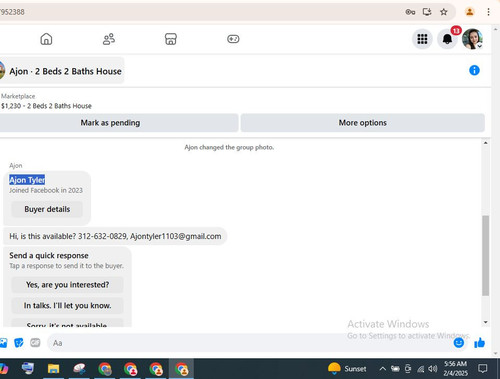
Task: Open the Windows notification center icon
Action: [x=482, y=369]
